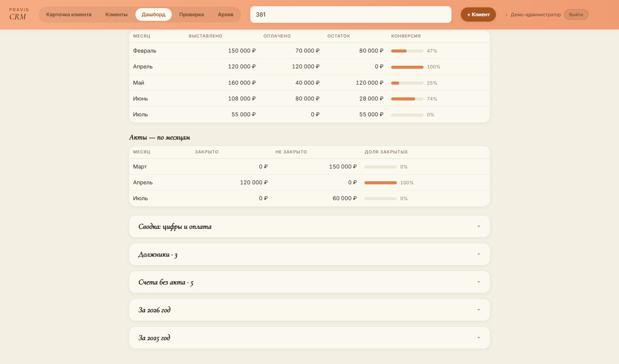This screenshot has height=364, width=619.
Task: Switch to the Клиенты tab
Action: coord(116,15)
